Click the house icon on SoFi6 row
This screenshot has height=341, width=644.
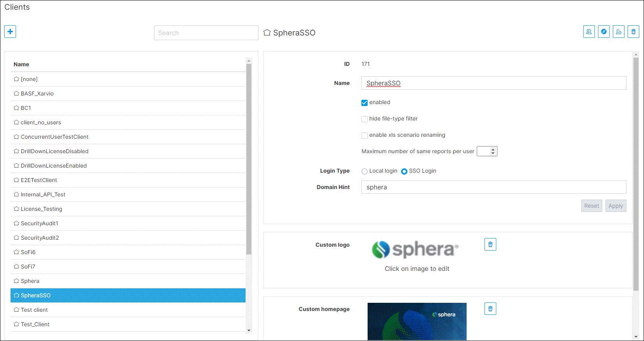[x=16, y=252]
